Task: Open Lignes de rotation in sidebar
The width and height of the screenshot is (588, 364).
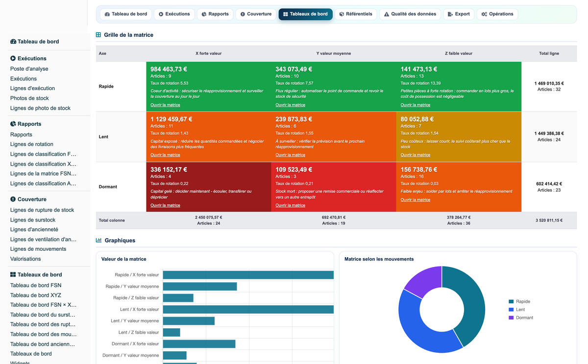Action: [32, 145]
